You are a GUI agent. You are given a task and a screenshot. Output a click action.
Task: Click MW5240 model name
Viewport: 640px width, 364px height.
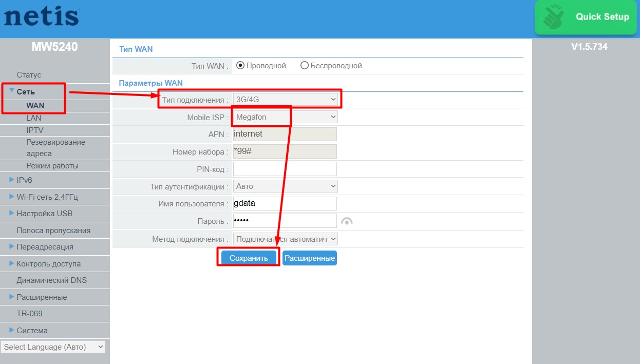point(55,47)
